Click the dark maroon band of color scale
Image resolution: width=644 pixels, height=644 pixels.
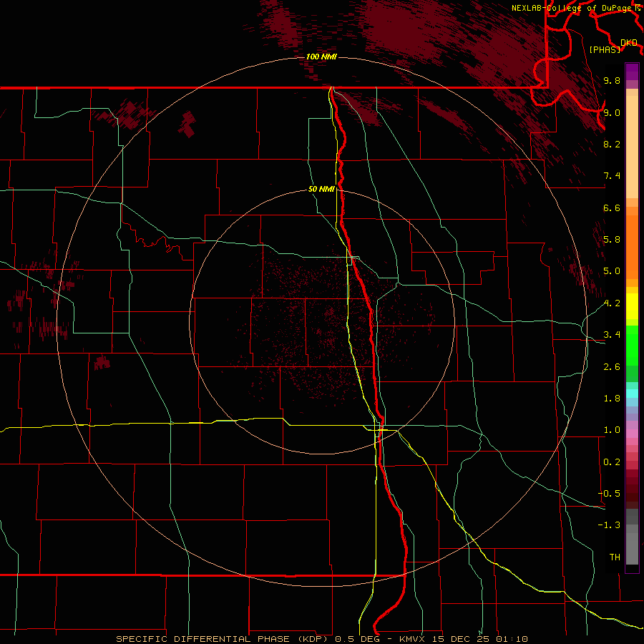pos(632,489)
